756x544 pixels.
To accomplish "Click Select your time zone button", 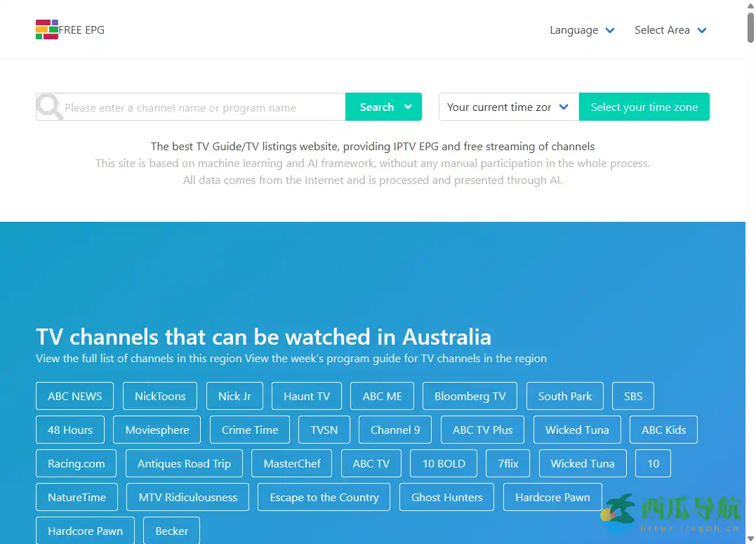I will (644, 107).
